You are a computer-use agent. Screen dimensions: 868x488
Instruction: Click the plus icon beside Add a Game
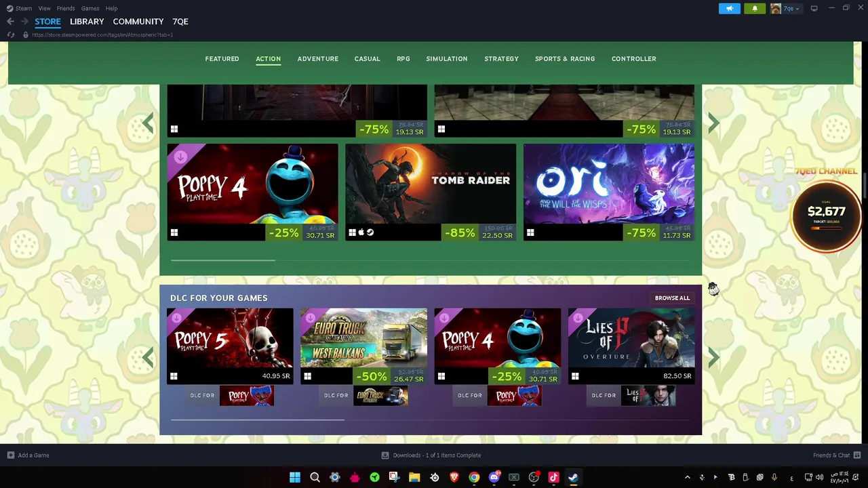click(x=10, y=455)
